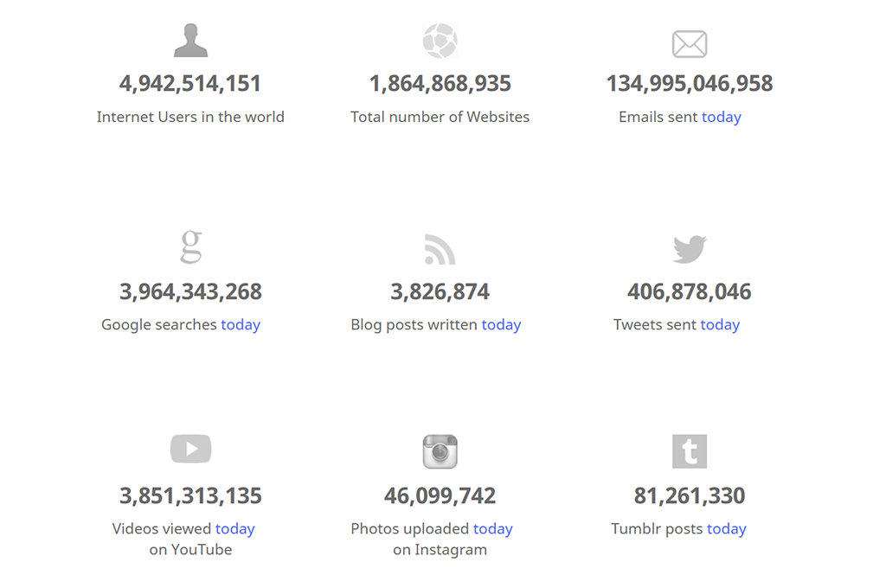
Task: Click the YouTube play icon
Action: [190, 449]
